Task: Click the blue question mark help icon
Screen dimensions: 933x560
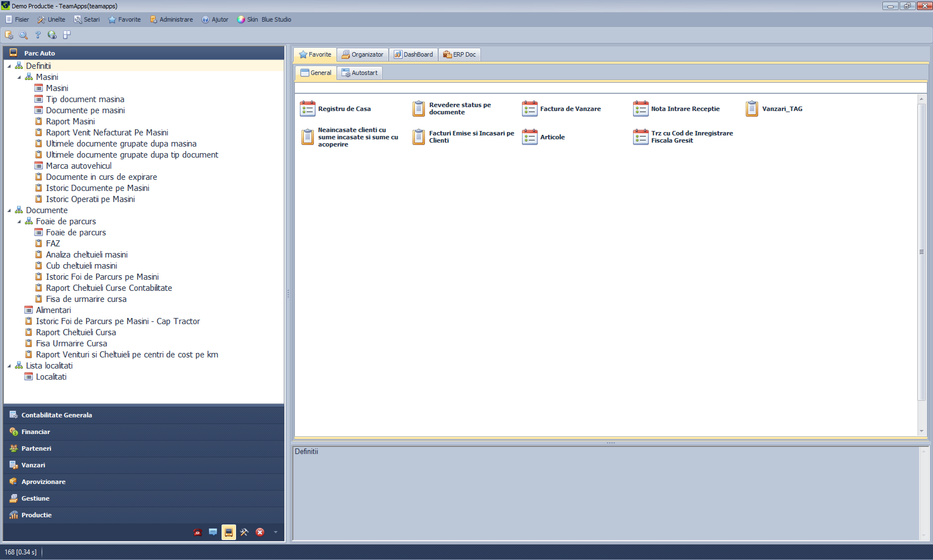Action: [x=38, y=35]
